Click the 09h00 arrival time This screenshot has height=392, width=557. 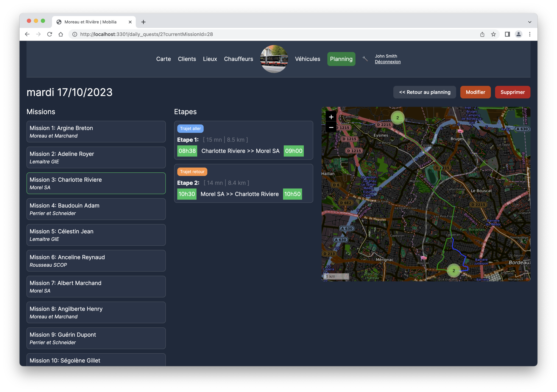tap(294, 151)
